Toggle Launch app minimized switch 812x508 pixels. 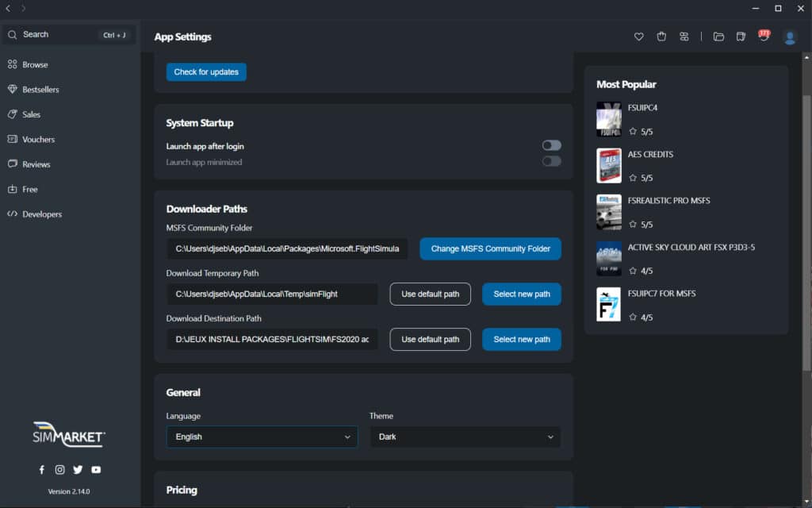[x=551, y=161]
